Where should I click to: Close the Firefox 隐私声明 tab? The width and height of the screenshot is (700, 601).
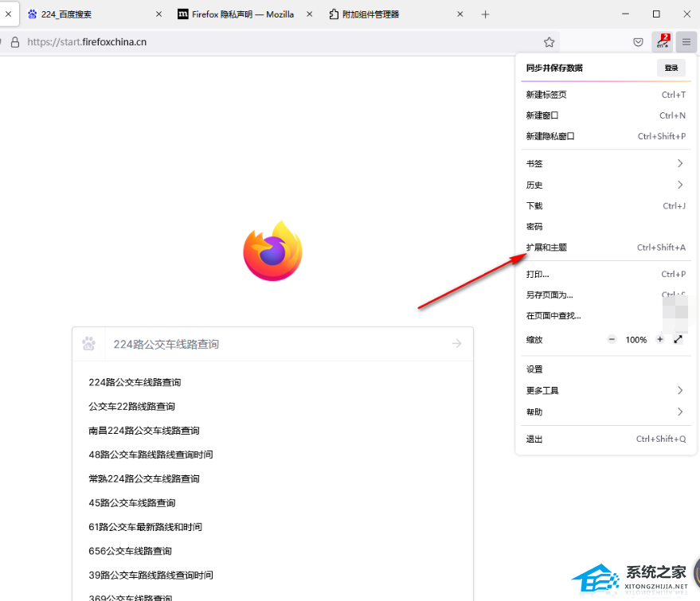309,14
